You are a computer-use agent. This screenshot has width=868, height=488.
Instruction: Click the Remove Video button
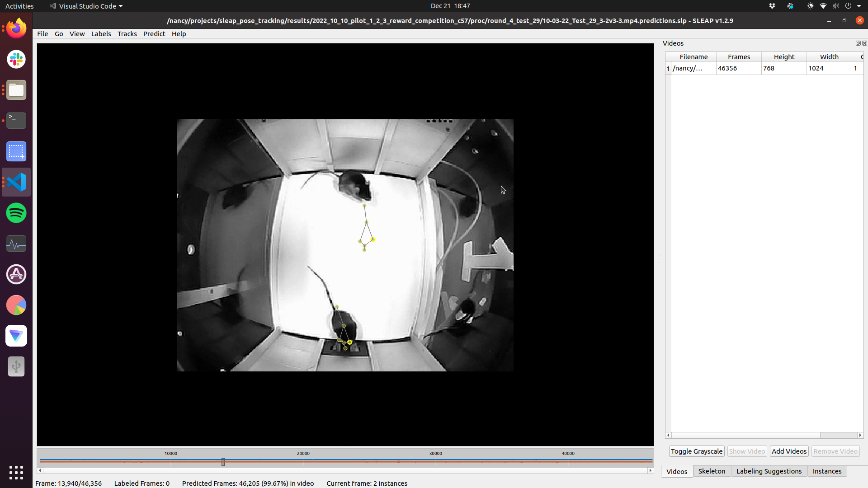pyautogui.click(x=835, y=451)
